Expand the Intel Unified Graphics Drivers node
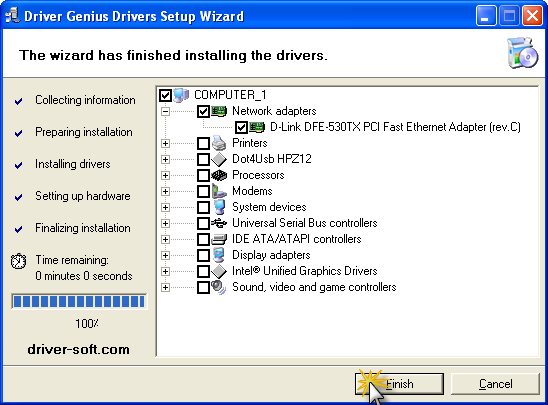 (x=165, y=271)
